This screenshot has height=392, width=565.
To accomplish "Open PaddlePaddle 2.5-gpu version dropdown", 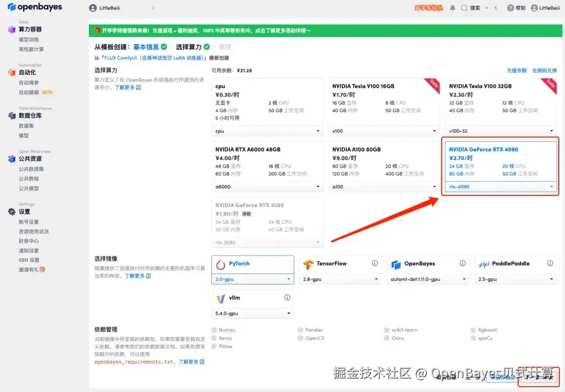I will point(516,279).
